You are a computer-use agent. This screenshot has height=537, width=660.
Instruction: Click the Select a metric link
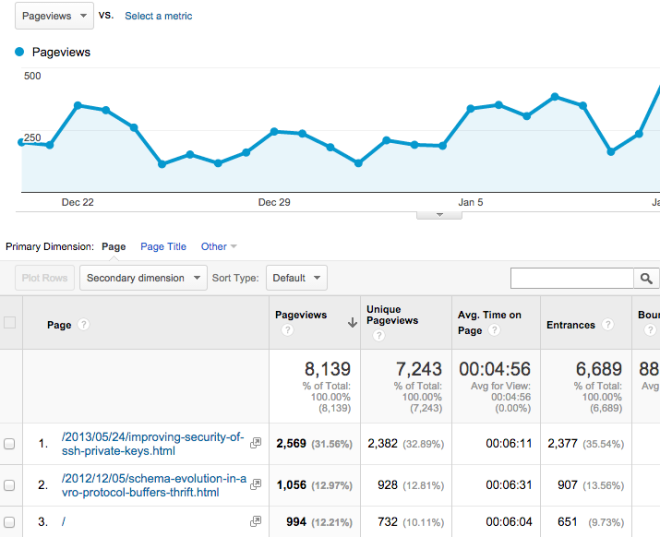click(x=158, y=16)
